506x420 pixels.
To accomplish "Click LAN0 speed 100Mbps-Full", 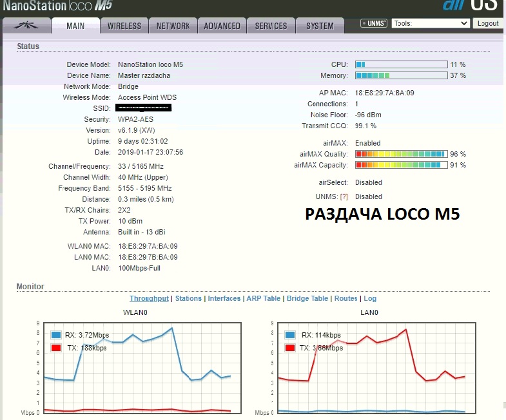I will (x=139, y=268).
